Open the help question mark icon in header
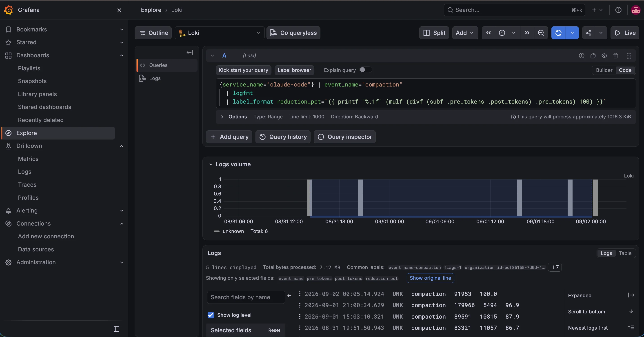Screen dimensions: 644x337 pyautogui.click(x=618, y=10)
